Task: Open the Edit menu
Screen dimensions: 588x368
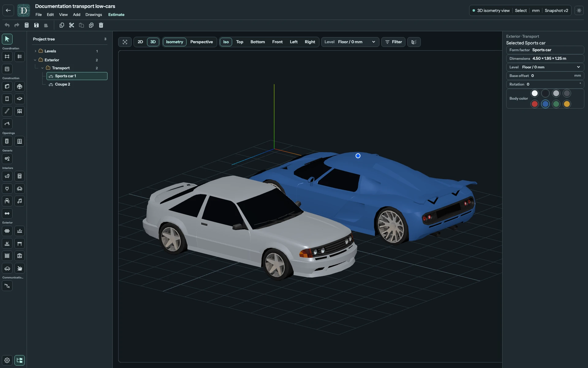Action: point(51,15)
